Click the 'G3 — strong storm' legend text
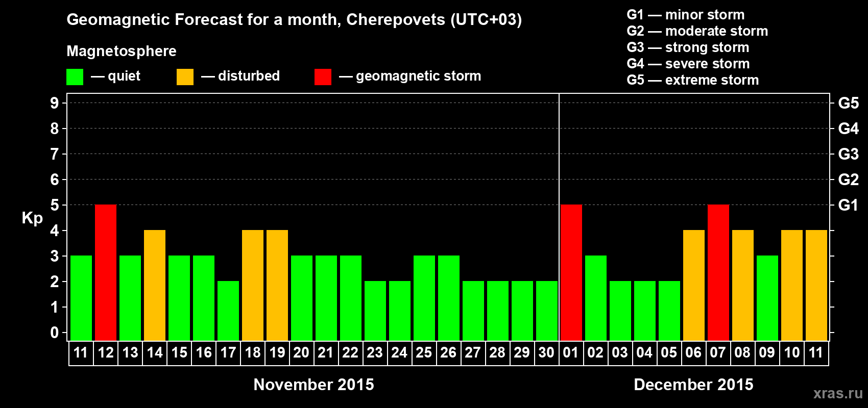 [x=688, y=47]
